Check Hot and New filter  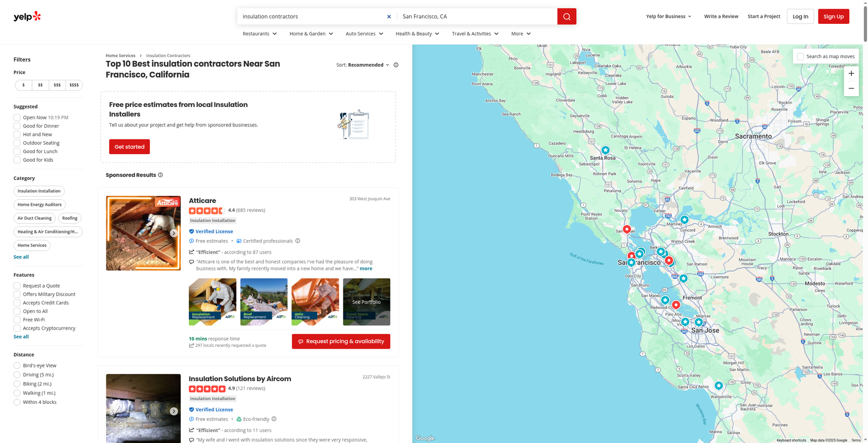point(17,135)
